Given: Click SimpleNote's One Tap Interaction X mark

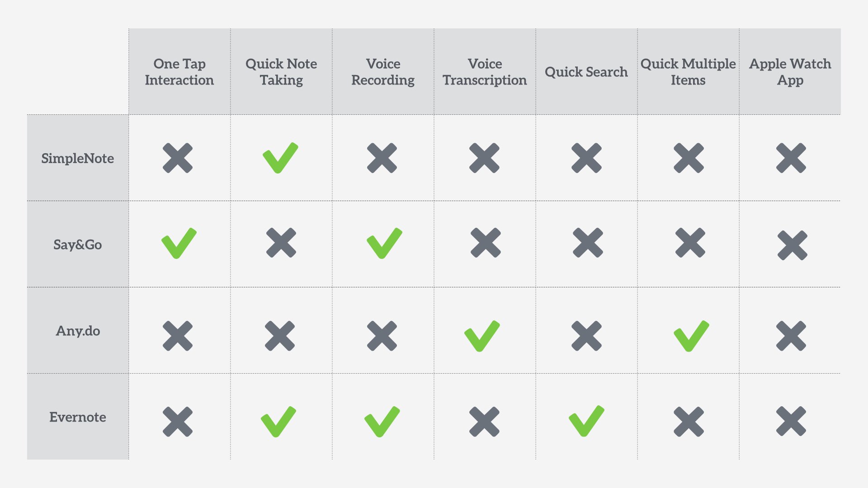Looking at the screenshot, I should pos(178,158).
